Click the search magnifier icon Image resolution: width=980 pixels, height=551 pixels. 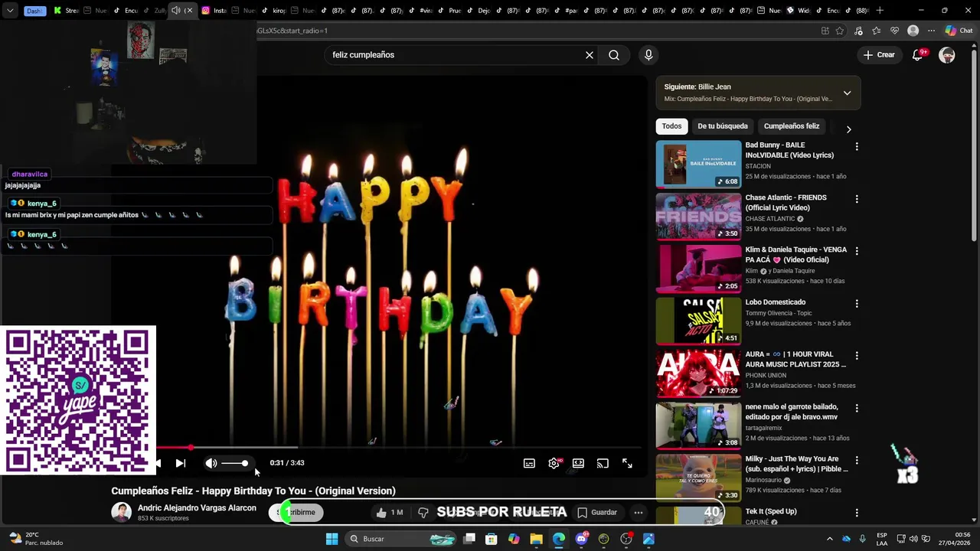[614, 55]
